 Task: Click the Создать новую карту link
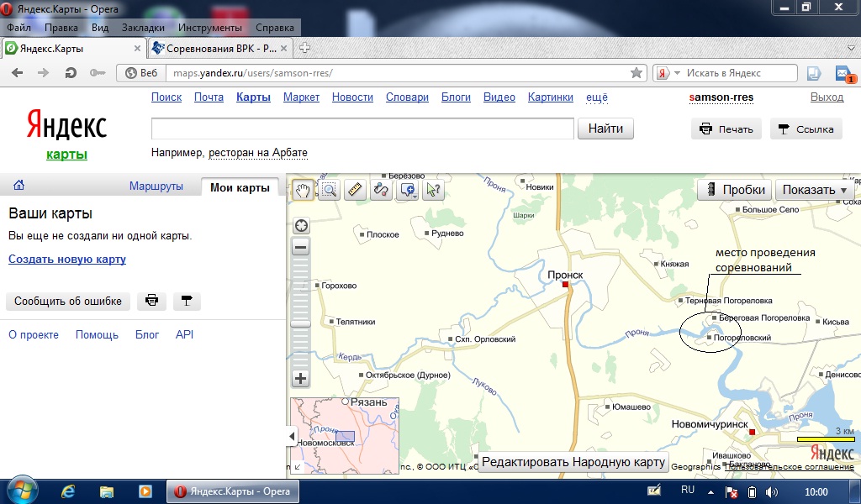tap(67, 259)
